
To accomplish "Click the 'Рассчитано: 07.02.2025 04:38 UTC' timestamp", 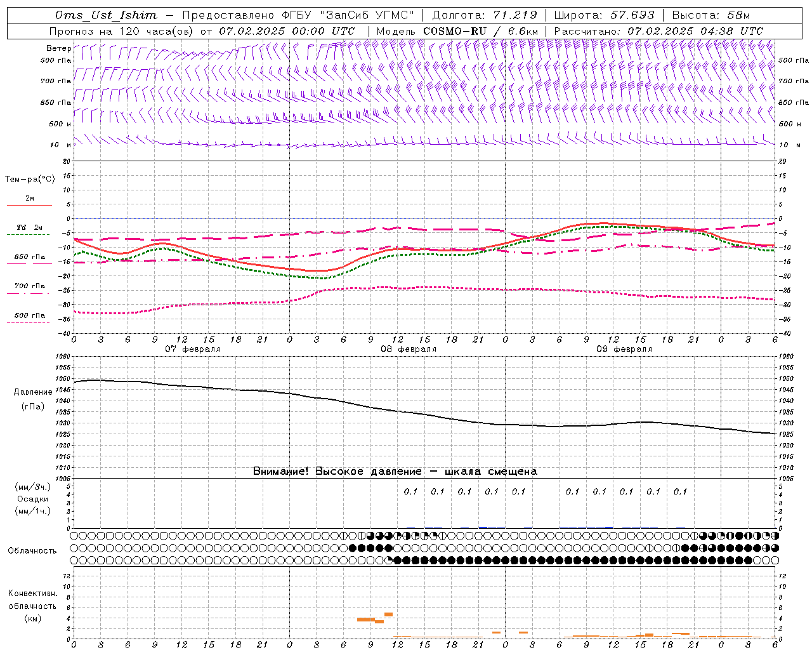I will coord(658,31).
